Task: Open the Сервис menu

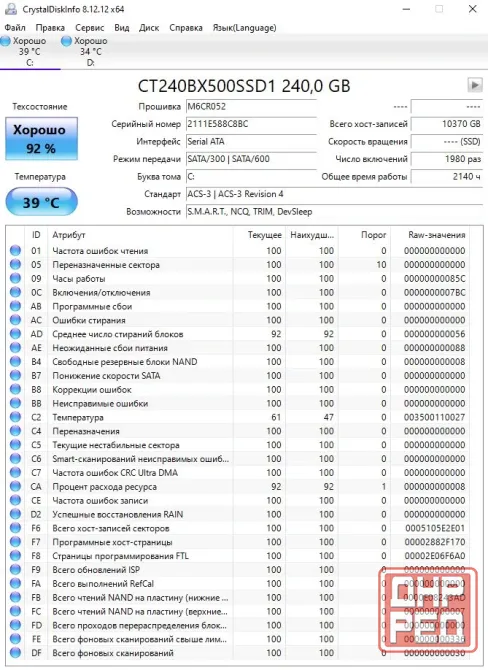Action: click(x=90, y=28)
